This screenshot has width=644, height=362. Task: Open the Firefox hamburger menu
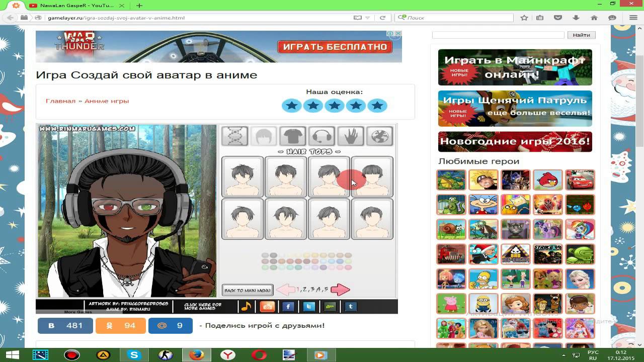tap(634, 18)
